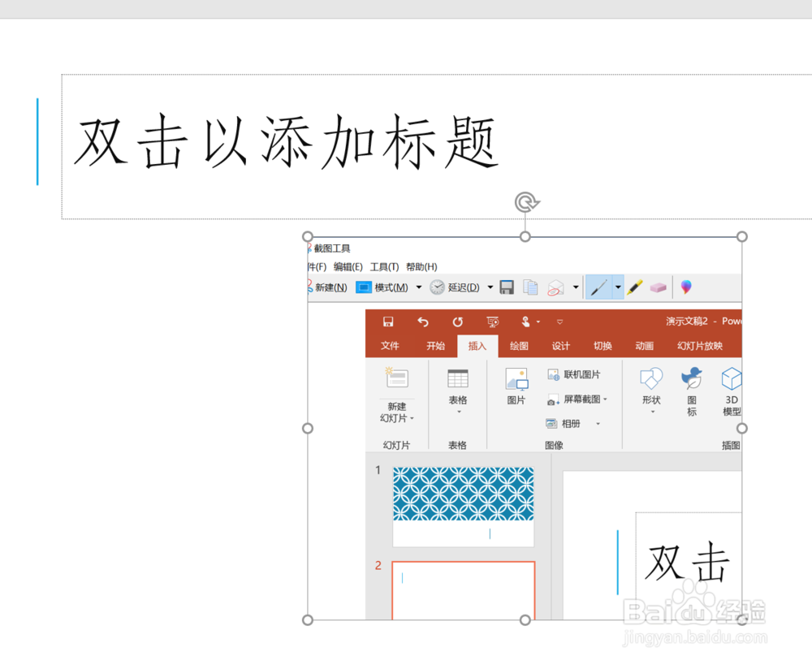The image size is (812, 665).
Task: Open the dropdown arrow beside the envelope icon
Action: 576,287
